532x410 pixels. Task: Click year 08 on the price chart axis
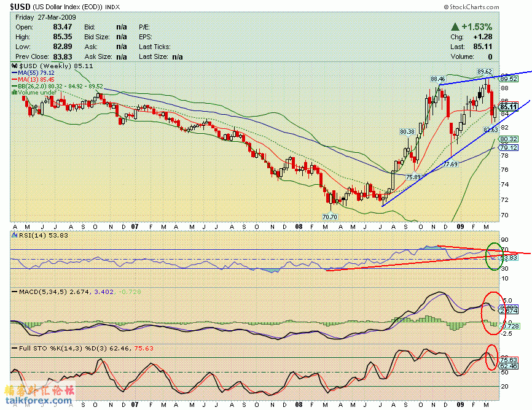299,226
